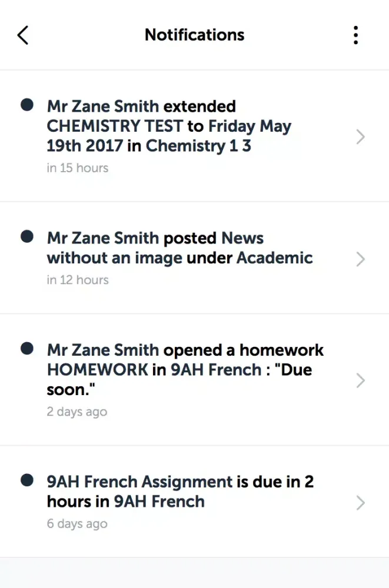This screenshot has width=389, height=588.
Task: Open the three-dot overflow menu
Action: [x=355, y=35]
